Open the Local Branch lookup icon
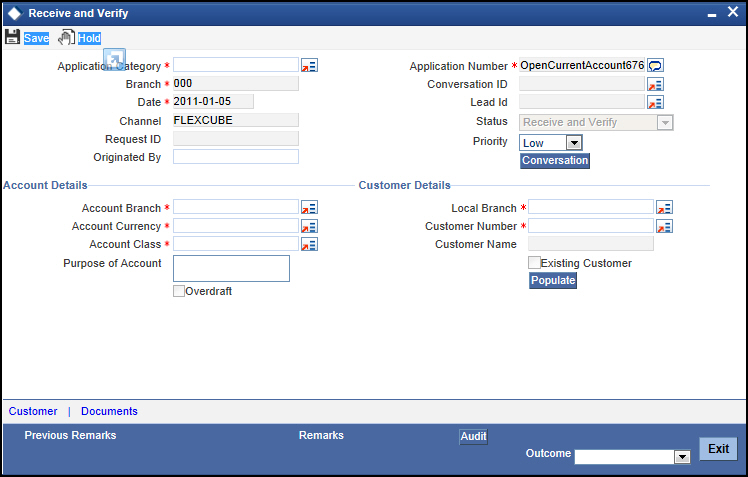748x477 pixels. [x=664, y=207]
